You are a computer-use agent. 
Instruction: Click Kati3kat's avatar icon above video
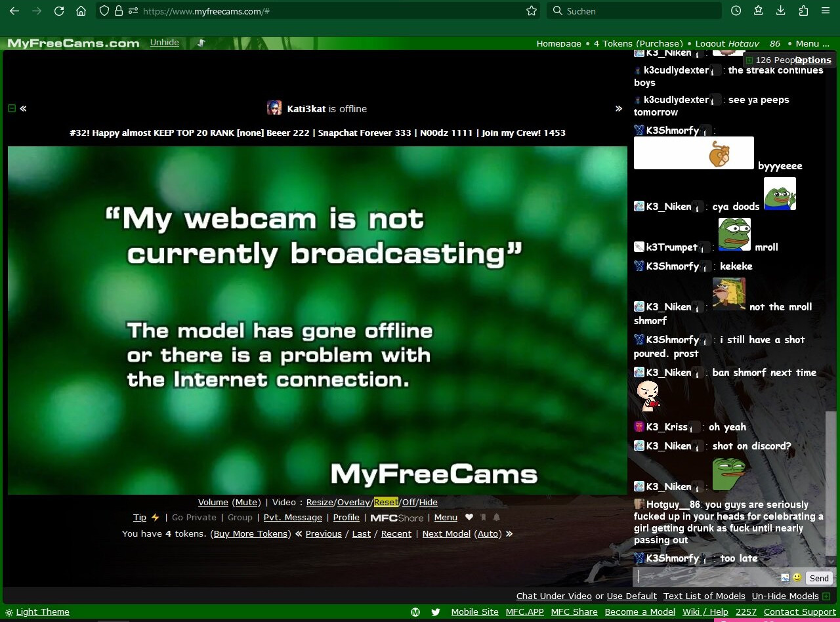(x=274, y=108)
